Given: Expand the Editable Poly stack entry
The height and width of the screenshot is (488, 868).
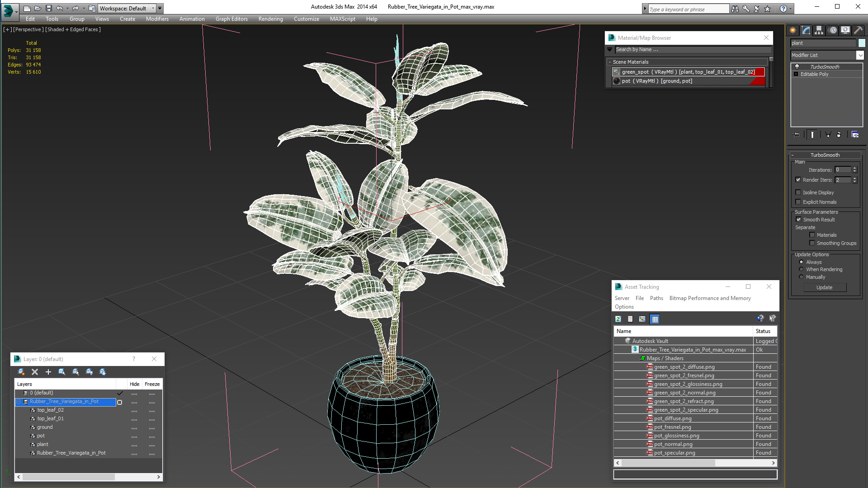Looking at the screenshot, I should click(796, 74).
